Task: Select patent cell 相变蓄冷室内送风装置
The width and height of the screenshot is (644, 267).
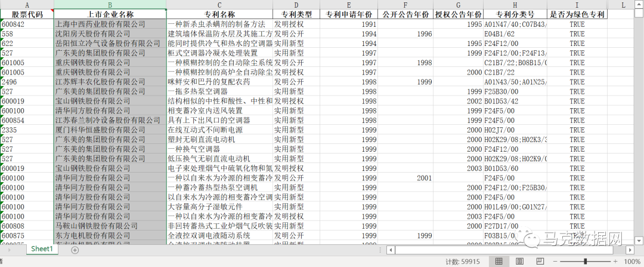Action: coord(219,111)
